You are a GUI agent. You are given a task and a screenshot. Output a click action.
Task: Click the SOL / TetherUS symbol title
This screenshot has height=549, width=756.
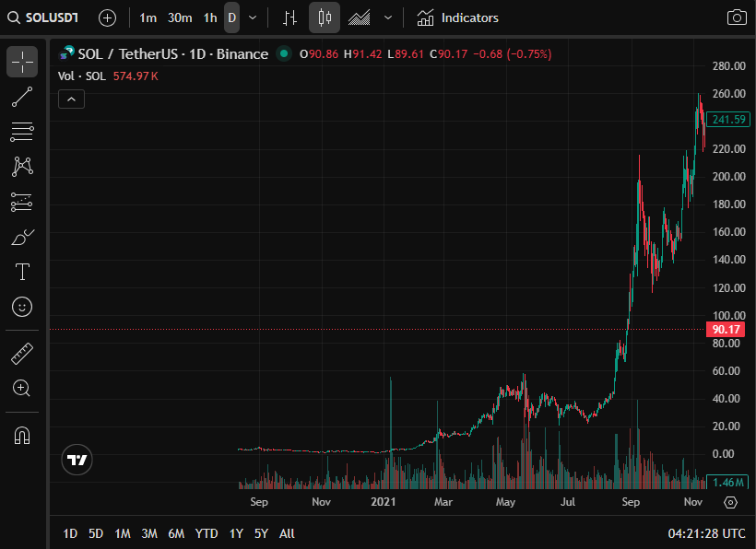tap(172, 54)
